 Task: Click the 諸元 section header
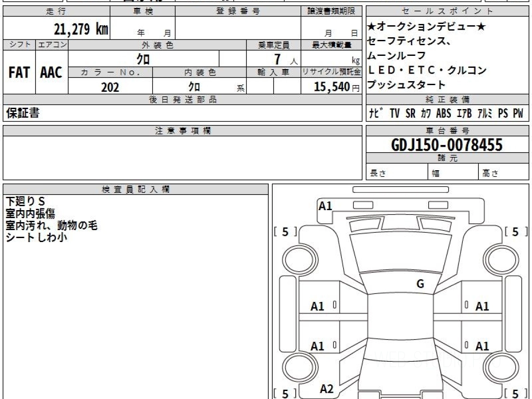(x=447, y=158)
